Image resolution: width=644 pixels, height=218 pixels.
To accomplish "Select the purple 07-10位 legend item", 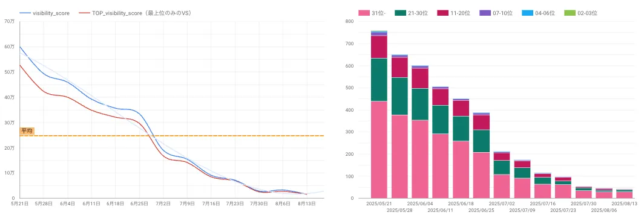I will pyautogui.click(x=496, y=13).
